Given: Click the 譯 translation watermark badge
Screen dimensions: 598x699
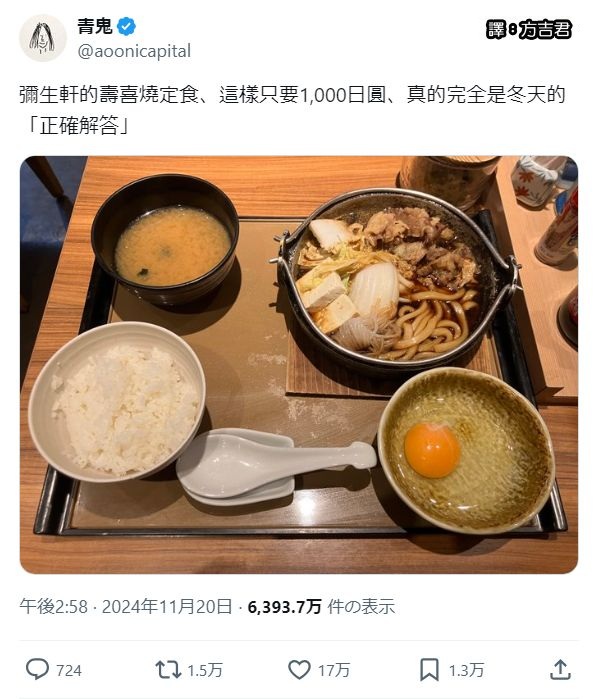Looking at the screenshot, I should pyautogui.click(x=496, y=29).
